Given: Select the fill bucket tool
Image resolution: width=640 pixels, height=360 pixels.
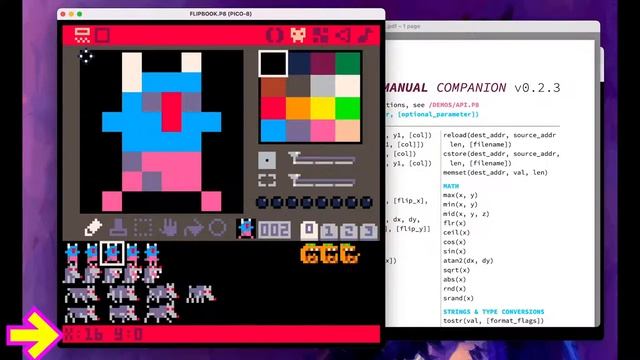Looking at the screenshot, I should click(193, 228).
